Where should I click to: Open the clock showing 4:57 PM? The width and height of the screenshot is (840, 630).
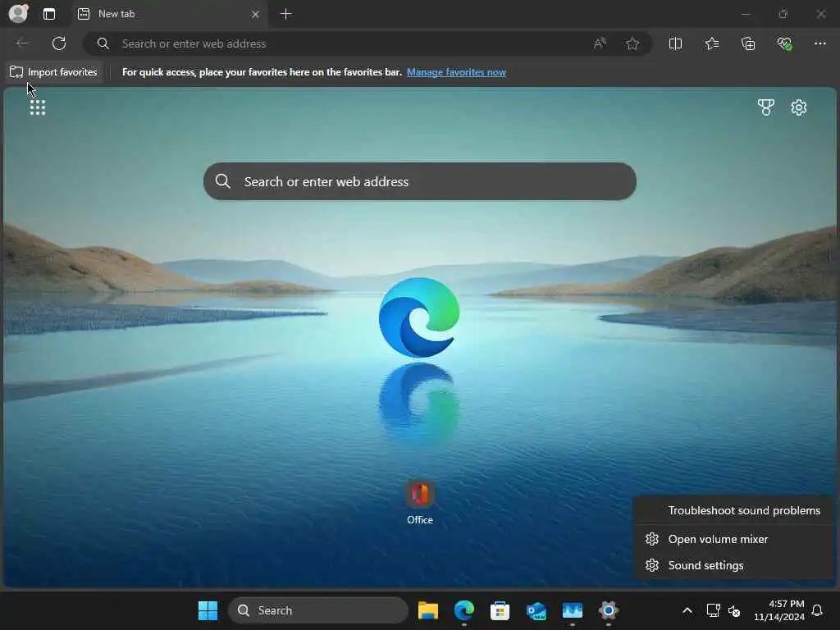click(779, 610)
